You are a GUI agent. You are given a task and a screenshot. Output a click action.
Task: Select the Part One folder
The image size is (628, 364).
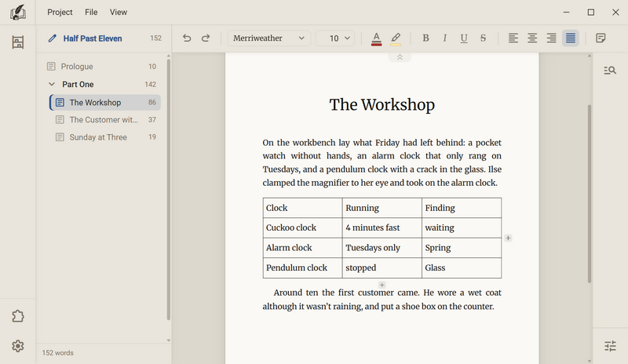[x=104, y=85]
